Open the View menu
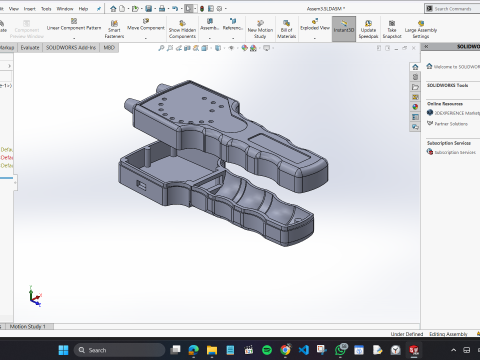Image resolution: width=480 pixels, height=360 pixels. [14, 9]
